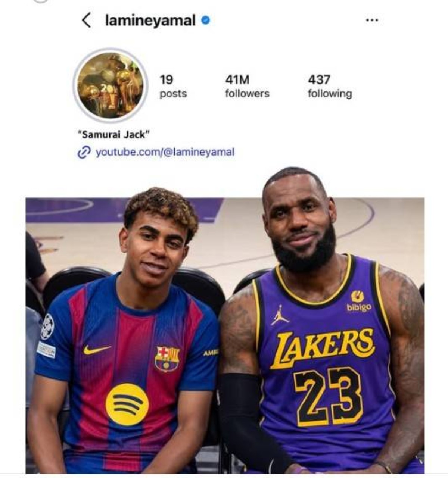The height and width of the screenshot is (478, 448).
Task: Click the chain link icon in bio
Action: point(84,152)
